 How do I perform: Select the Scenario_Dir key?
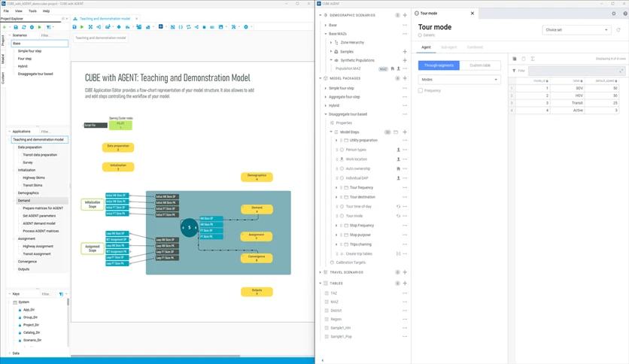point(32,340)
